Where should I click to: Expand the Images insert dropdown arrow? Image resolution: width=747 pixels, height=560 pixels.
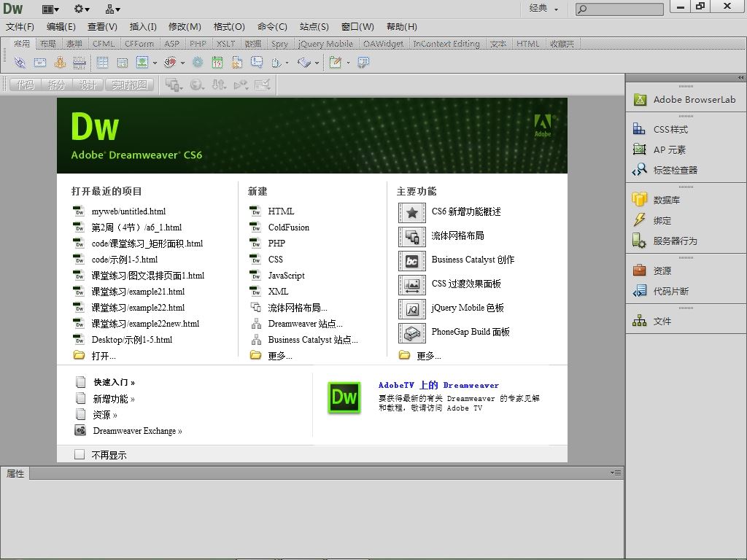155,63
